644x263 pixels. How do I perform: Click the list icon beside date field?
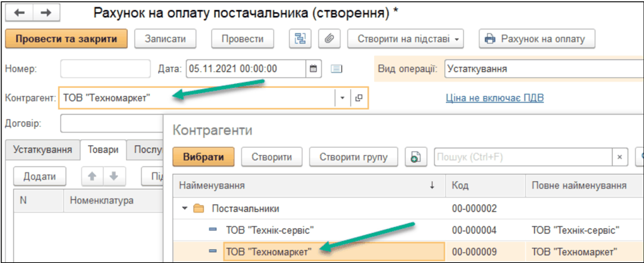[337, 69]
